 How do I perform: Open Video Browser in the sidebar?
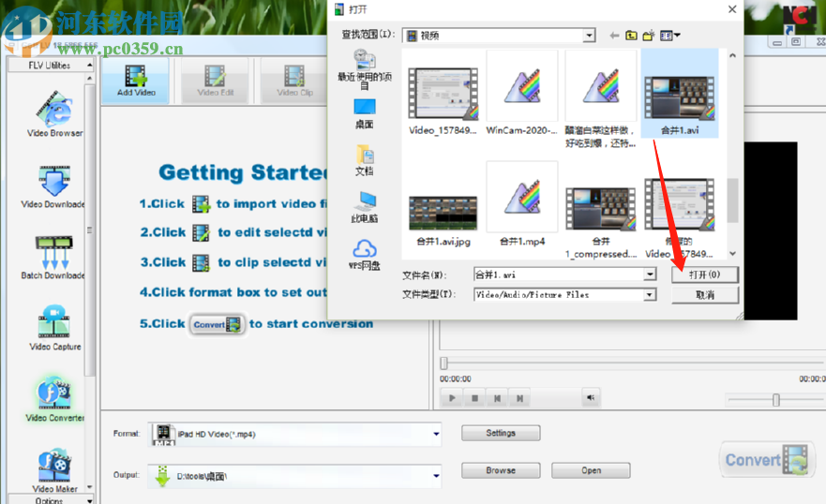[54, 113]
